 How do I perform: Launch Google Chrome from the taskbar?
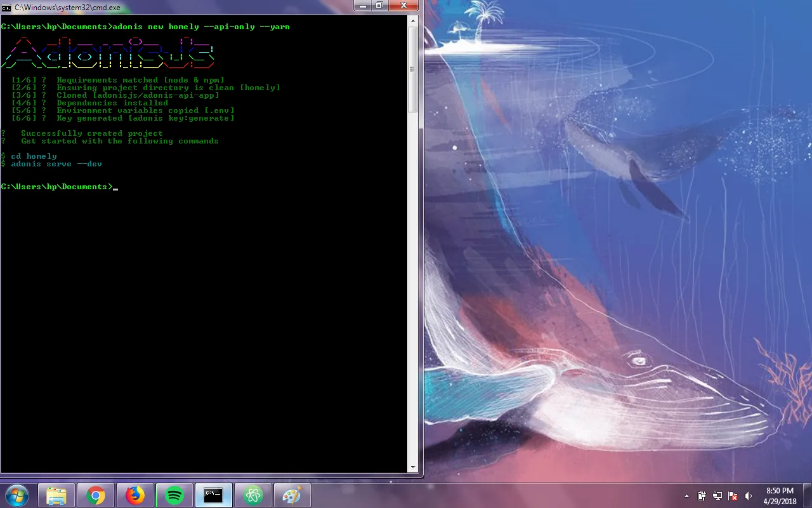[96, 495]
